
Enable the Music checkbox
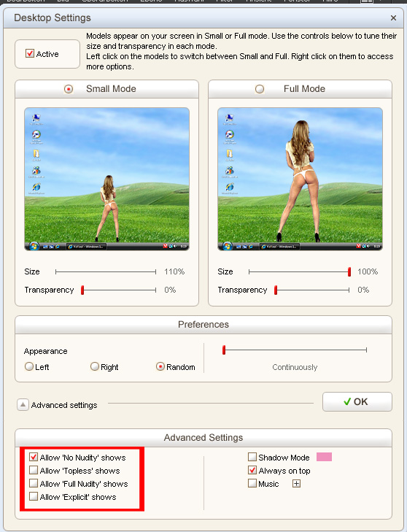point(252,483)
